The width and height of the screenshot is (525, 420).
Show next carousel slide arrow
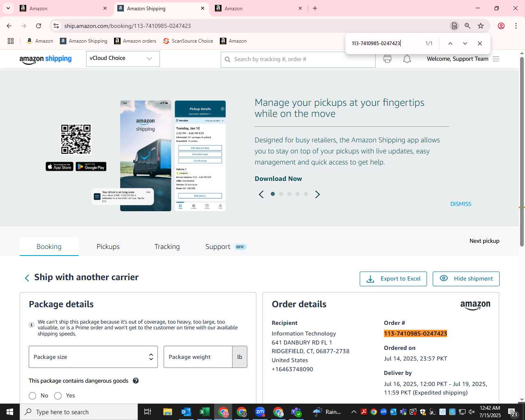pyautogui.click(x=317, y=194)
